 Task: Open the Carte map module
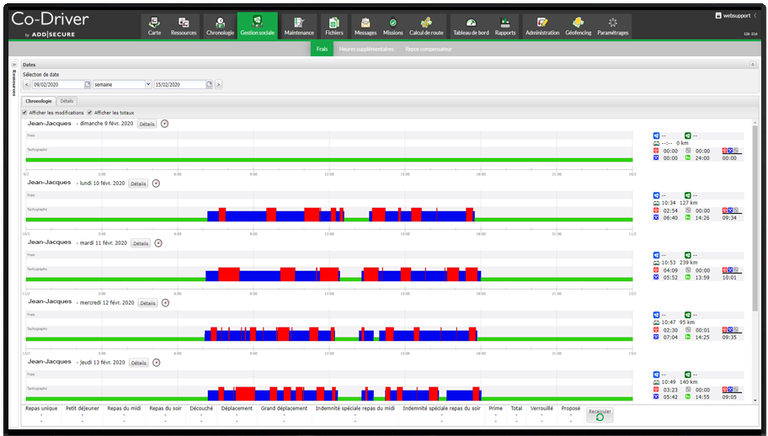(x=154, y=26)
